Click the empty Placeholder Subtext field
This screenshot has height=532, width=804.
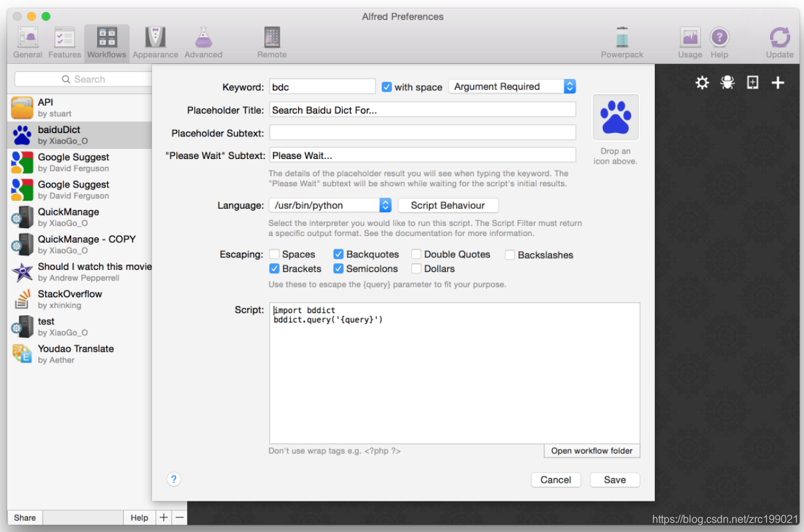pyautogui.click(x=423, y=132)
